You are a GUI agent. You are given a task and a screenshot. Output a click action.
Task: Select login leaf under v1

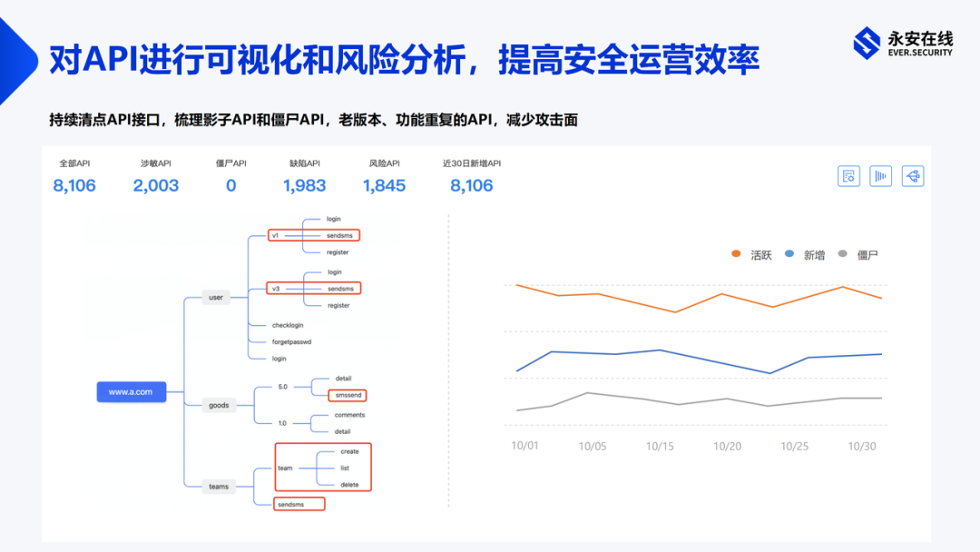(x=333, y=219)
